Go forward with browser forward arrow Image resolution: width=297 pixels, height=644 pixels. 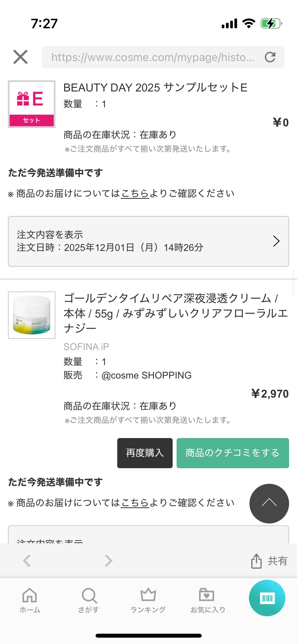pos(109,560)
